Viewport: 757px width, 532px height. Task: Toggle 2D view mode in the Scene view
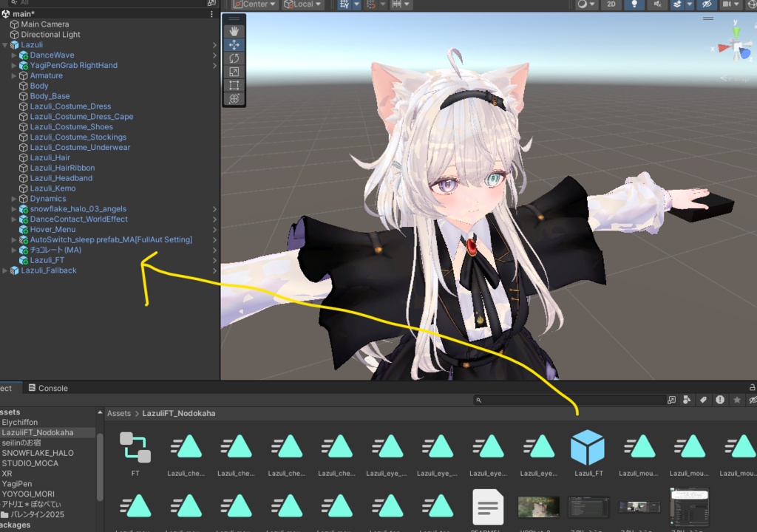point(611,5)
